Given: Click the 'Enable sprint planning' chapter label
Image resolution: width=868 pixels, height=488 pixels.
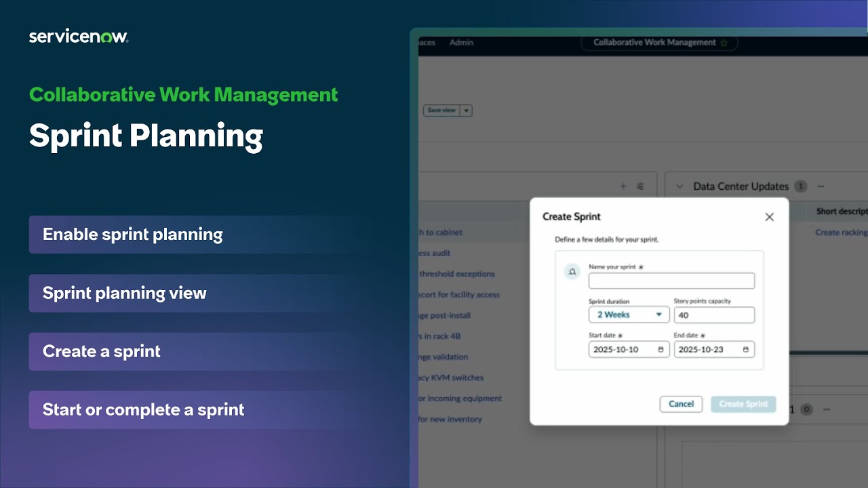Looking at the screenshot, I should pyautogui.click(x=133, y=235).
